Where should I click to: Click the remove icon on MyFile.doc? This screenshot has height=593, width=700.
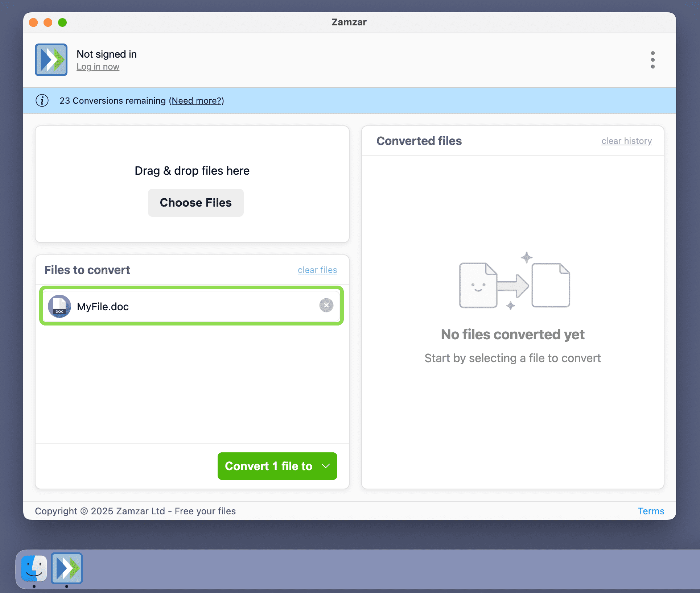point(326,306)
